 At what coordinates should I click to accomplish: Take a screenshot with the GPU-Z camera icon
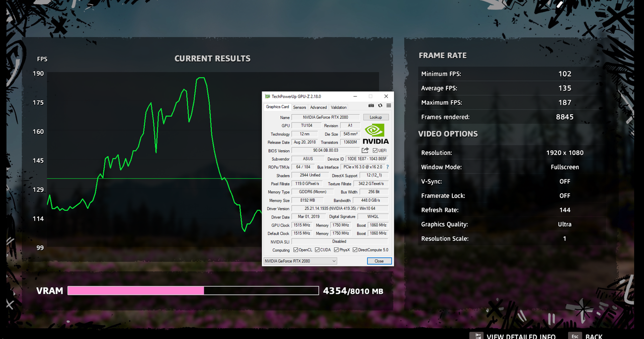click(371, 106)
